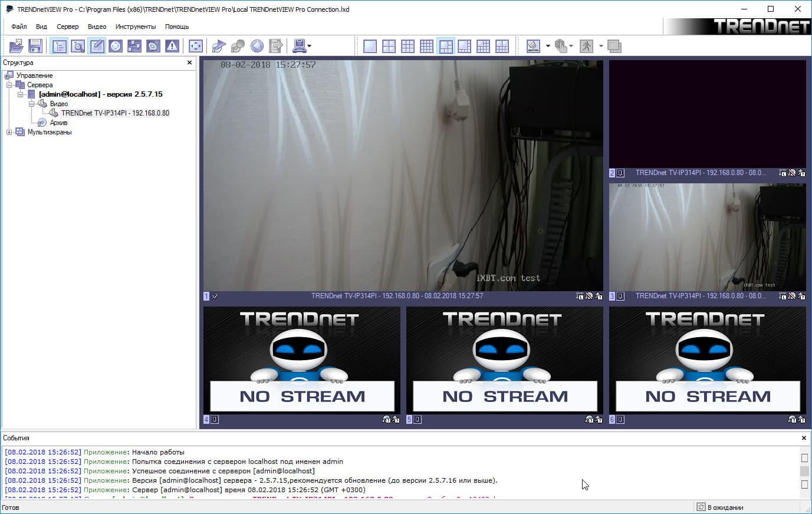Screen dimensions: 812x514
Task: Click the save floppy disk icon
Action: [35, 46]
